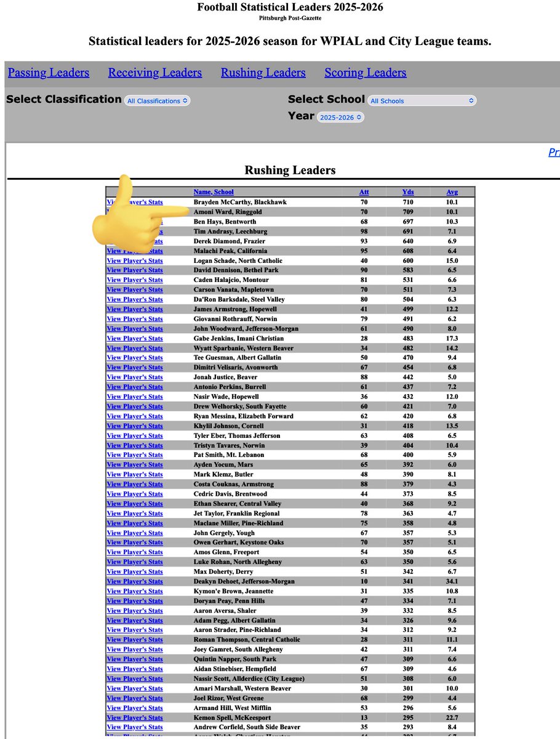Screen dimensions: 560x739
Task: View Player's Stats for Nassir Scott
Action: click(x=135, y=679)
